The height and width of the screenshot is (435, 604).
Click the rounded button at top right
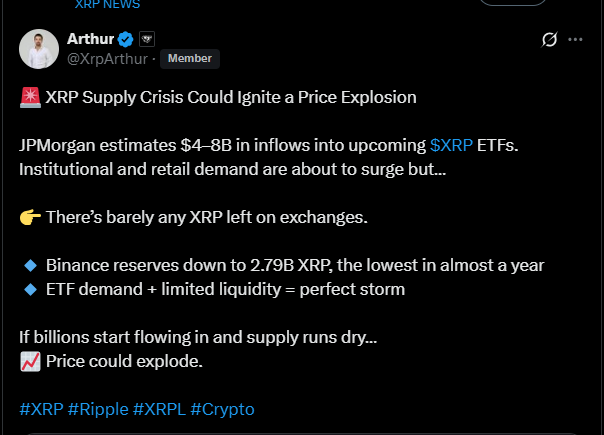tap(513, 3)
